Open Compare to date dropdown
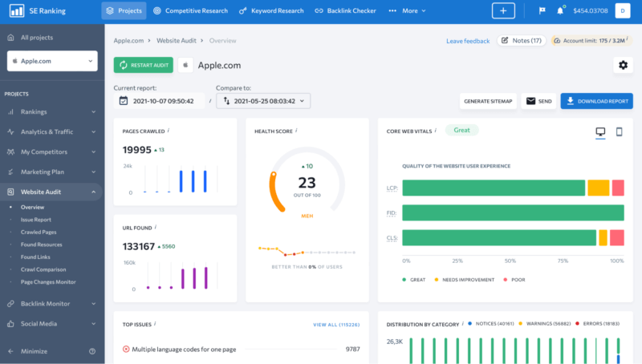The width and height of the screenshot is (642, 364). [x=264, y=101]
